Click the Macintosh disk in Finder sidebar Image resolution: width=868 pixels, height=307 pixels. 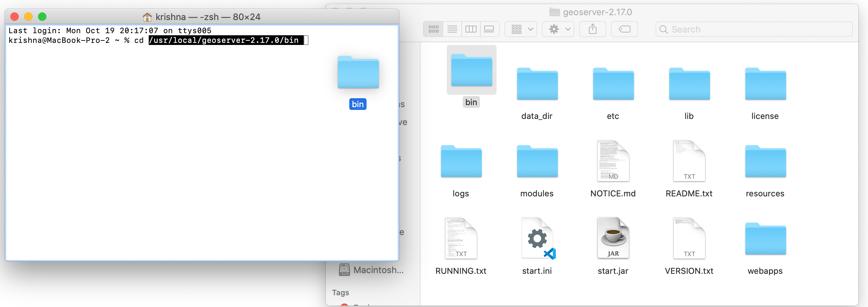pos(371,270)
